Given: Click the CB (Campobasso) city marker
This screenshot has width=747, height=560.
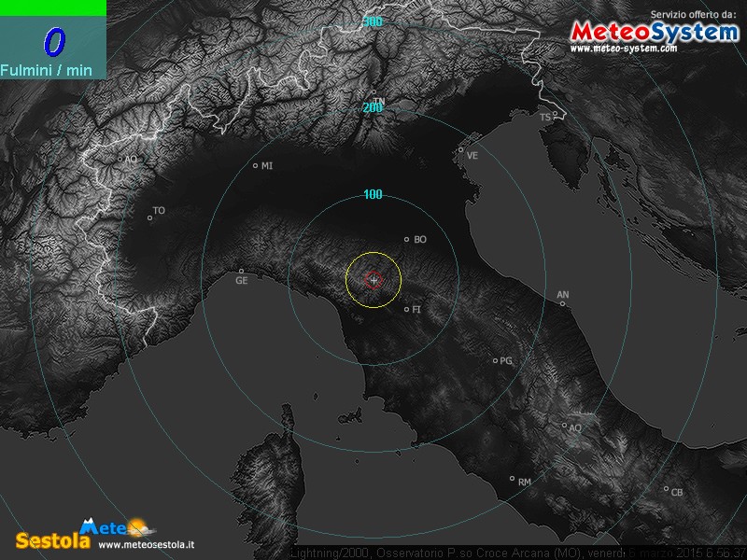Looking at the screenshot, I should tap(666, 489).
